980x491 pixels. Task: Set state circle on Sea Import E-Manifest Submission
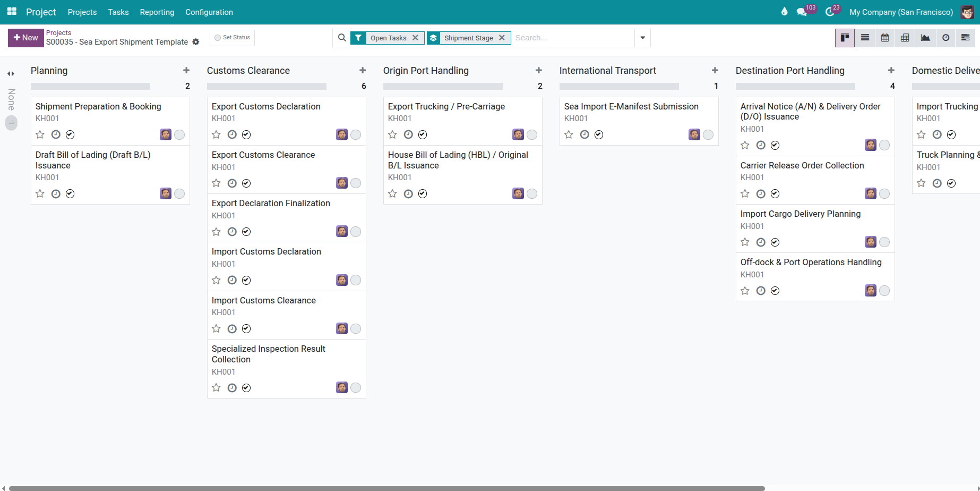708,134
